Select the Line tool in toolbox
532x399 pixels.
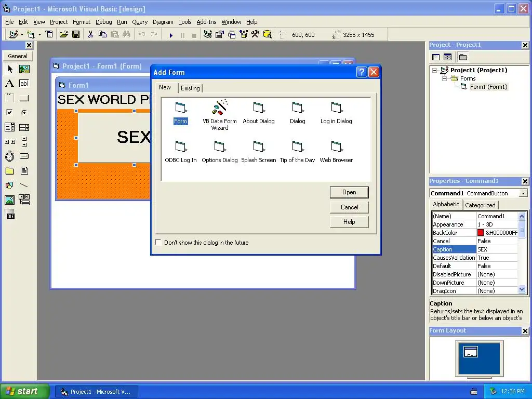tap(24, 185)
